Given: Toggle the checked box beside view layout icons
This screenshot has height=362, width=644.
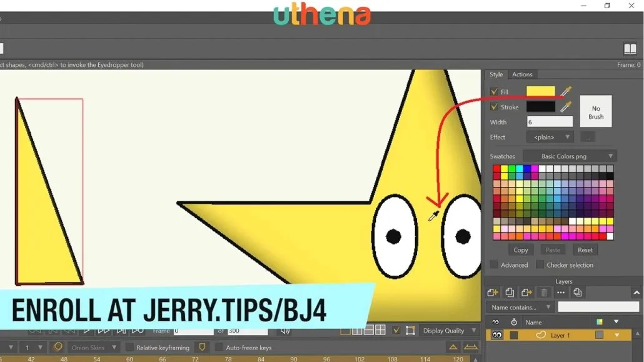Looking at the screenshot, I should [396, 330].
